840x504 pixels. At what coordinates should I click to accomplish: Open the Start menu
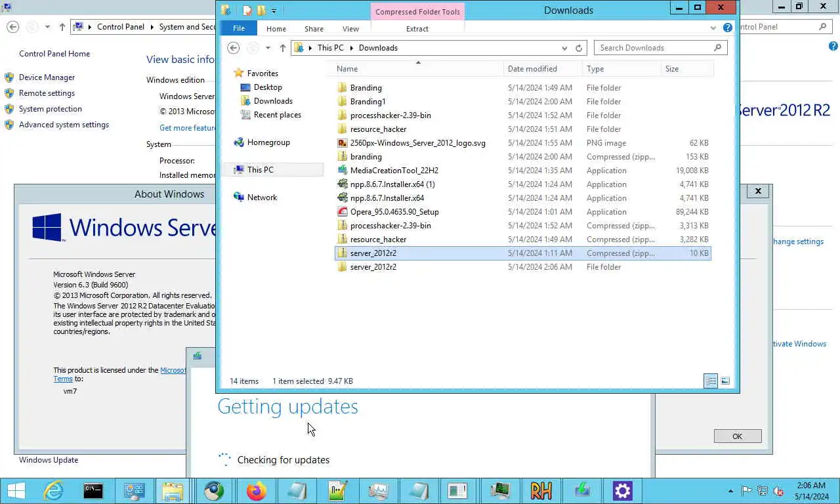tap(16, 491)
